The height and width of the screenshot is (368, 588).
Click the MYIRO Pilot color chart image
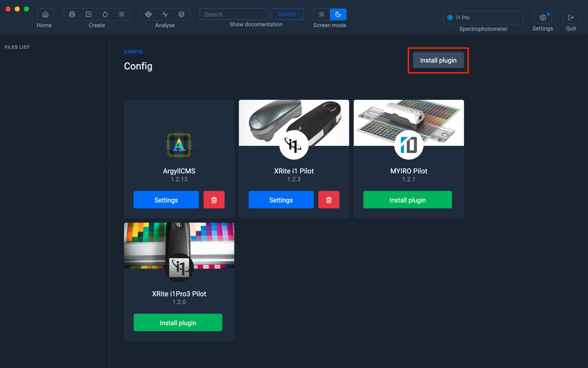click(409, 123)
